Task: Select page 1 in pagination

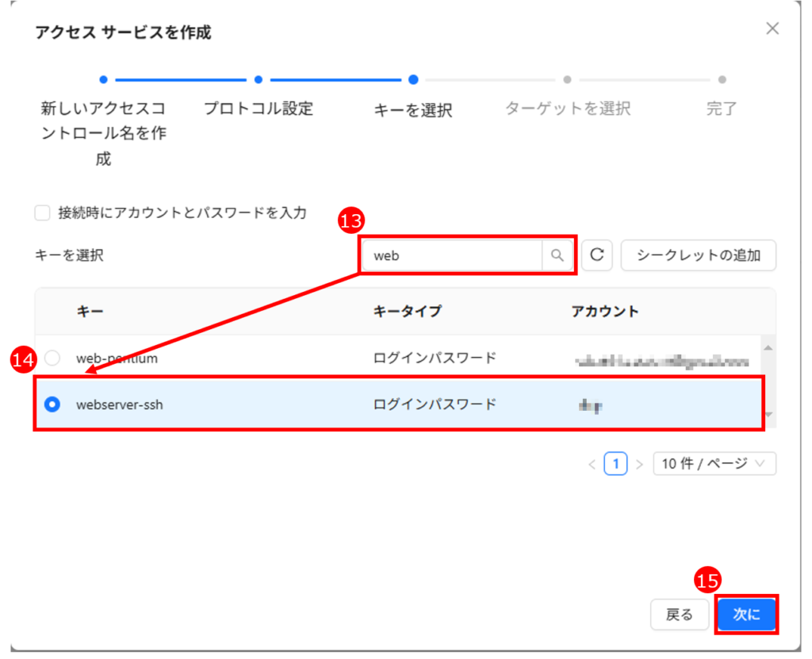Action: [x=615, y=464]
